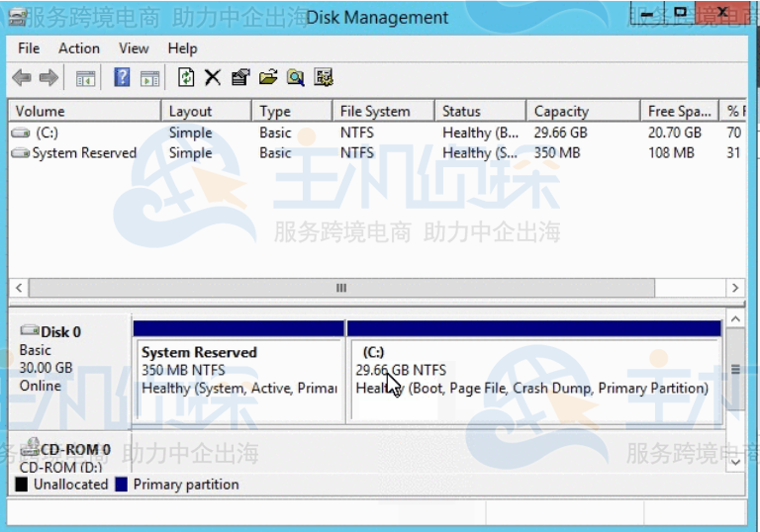Click the Refresh toolbar icon
Viewport: 760px width, 532px height.
(x=186, y=78)
